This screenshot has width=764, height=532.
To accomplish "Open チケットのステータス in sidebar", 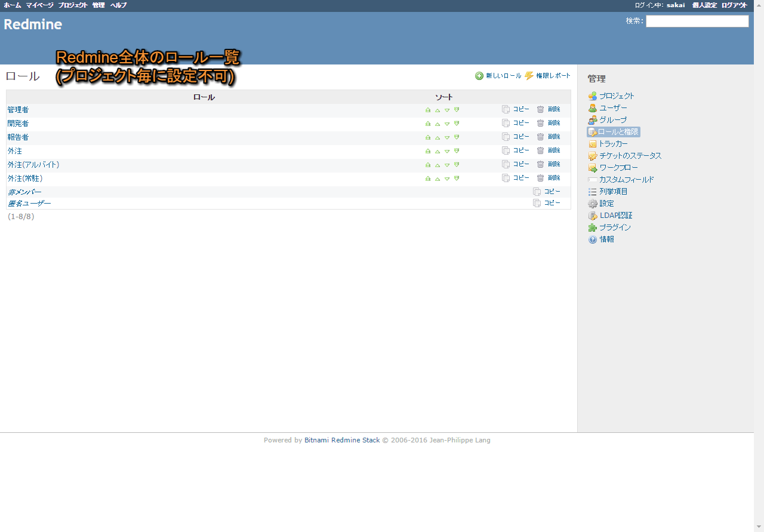I will coord(625,156).
